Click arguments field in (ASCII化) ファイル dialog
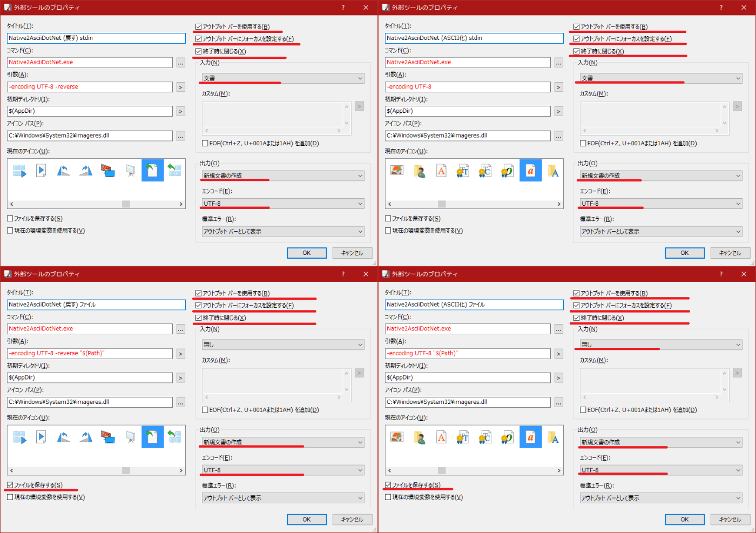756x533 pixels. 468,353
